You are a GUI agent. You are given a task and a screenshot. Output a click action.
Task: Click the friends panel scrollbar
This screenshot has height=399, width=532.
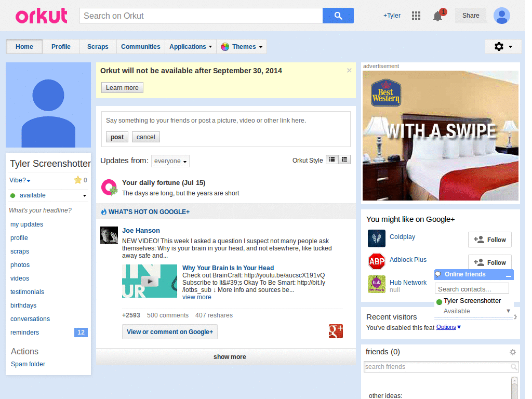514,388
